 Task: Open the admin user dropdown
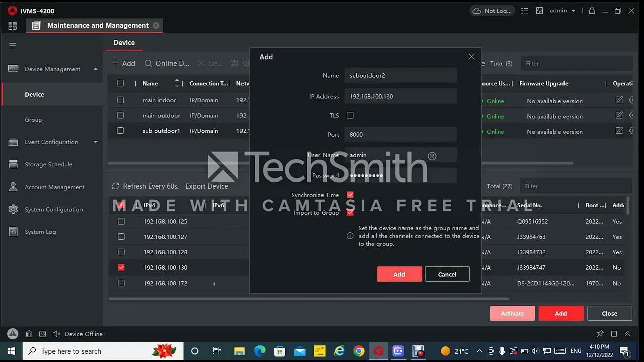click(563, 11)
